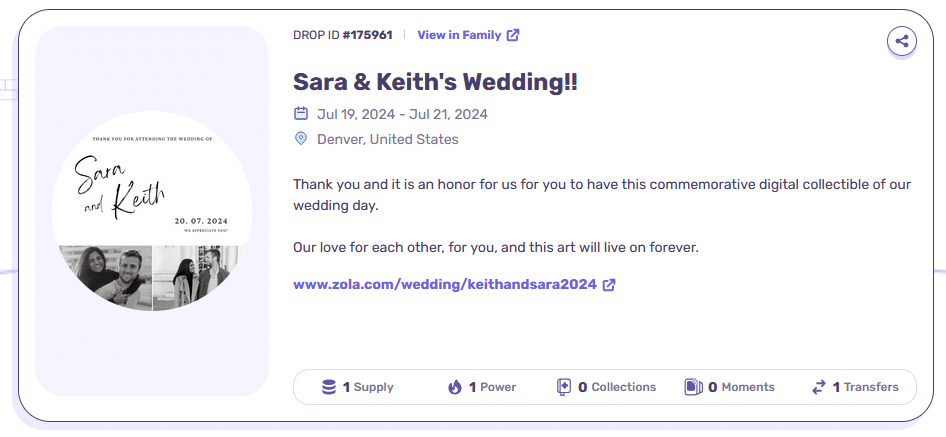Viewport: 946px width, 437px height.
Task: Open the View in Family link
Action: (468, 35)
